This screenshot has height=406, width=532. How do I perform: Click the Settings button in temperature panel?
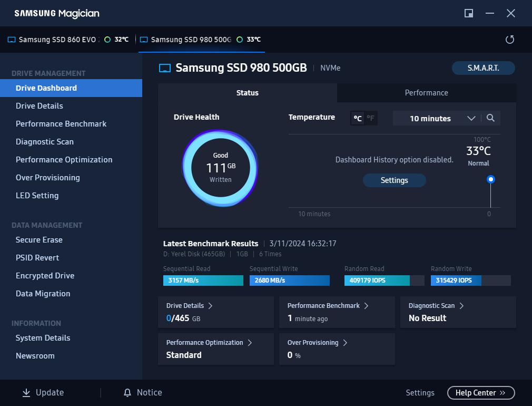[394, 180]
